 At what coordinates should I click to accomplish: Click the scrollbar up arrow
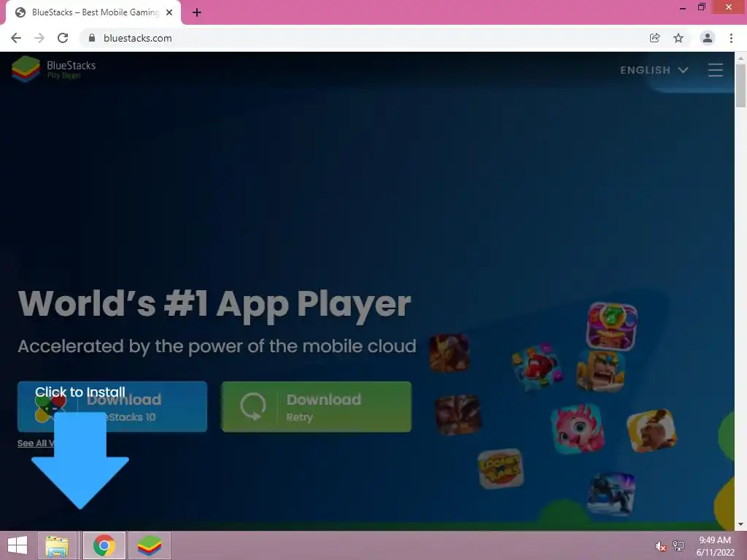point(740,58)
